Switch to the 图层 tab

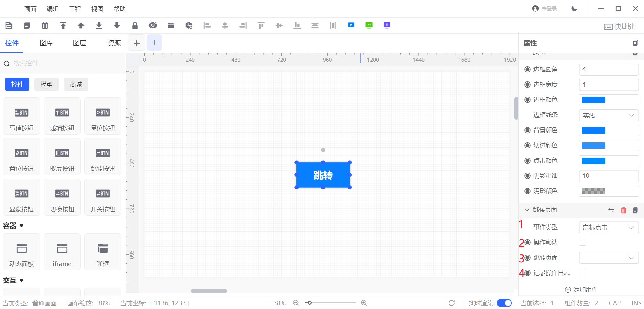click(x=79, y=43)
